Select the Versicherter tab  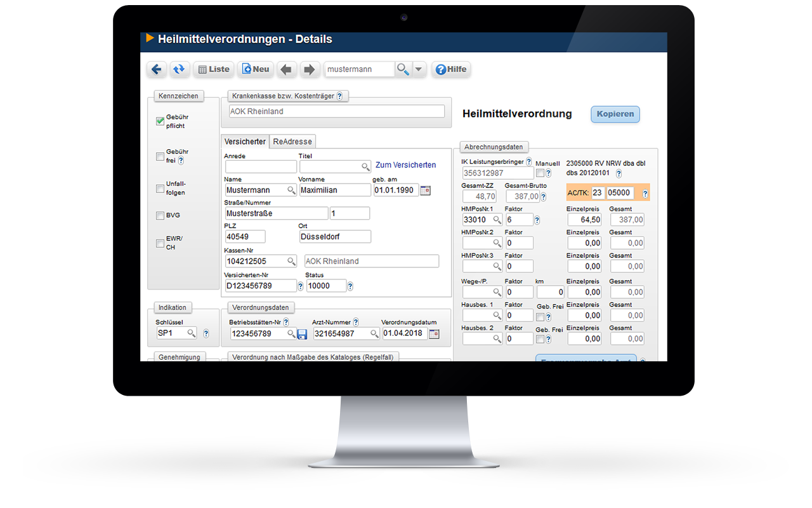tap(245, 142)
